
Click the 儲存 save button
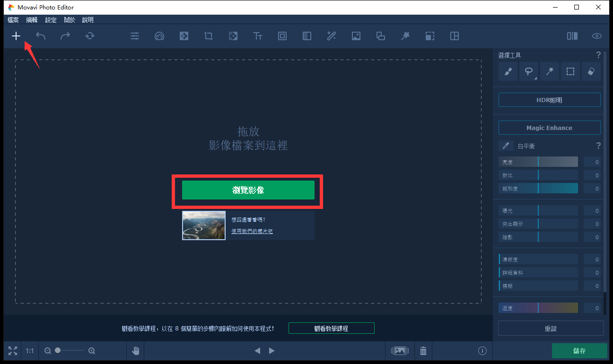[x=579, y=351]
